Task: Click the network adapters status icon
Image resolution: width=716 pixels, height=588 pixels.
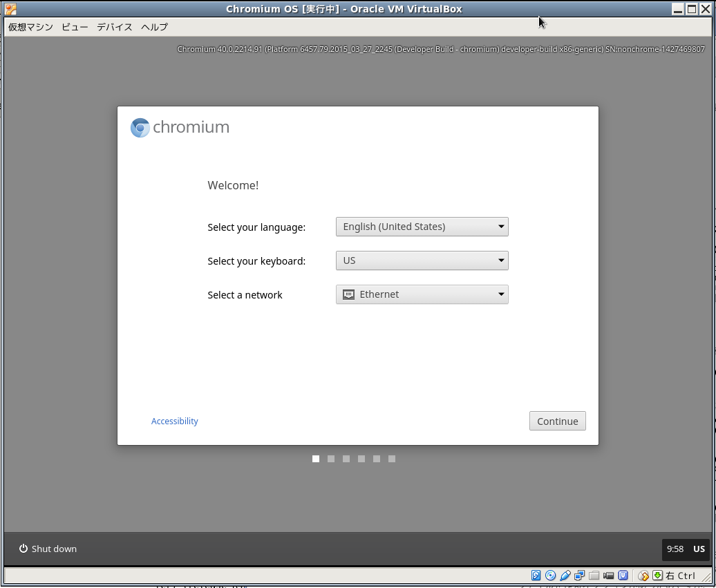Action: 579,575
